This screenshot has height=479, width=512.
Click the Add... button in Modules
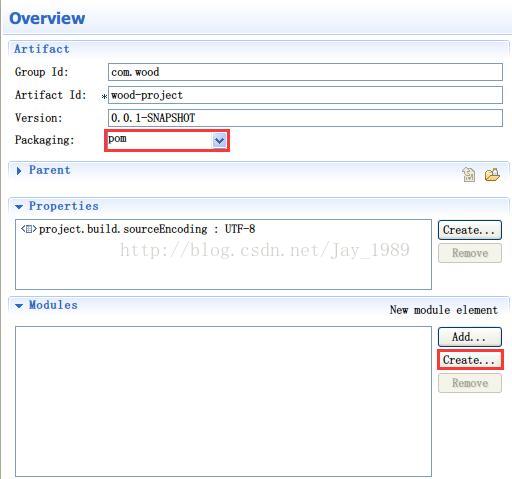(470, 337)
